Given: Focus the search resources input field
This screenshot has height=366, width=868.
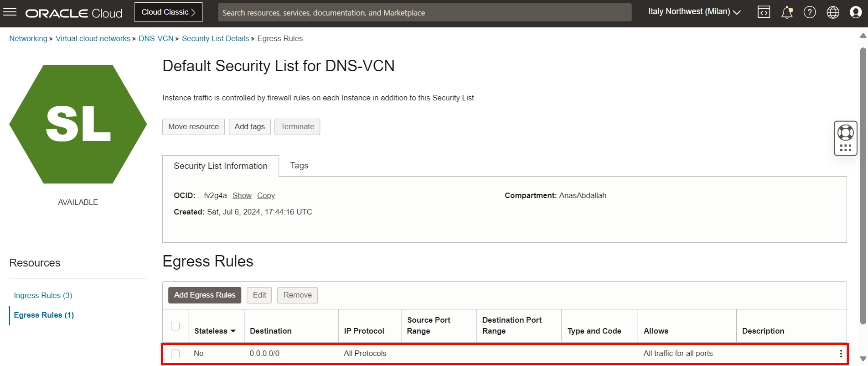Looking at the screenshot, I should [x=425, y=13].
